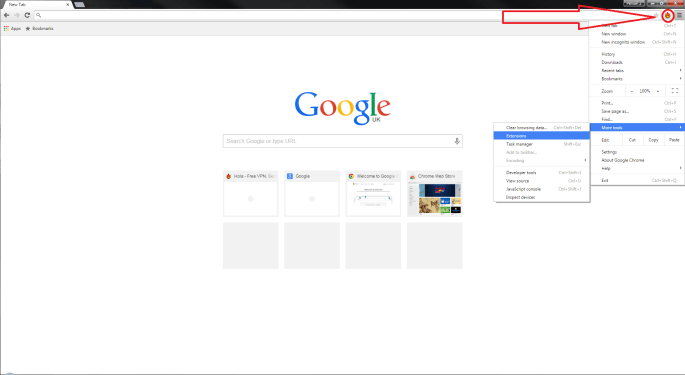Open History from the Chrome menu
The width and height of the screenshot is (685, 375).
pyautogui.click(x=637, y=54)
